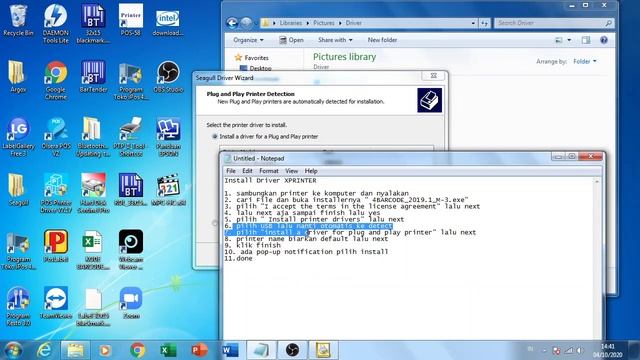Open the Argox folder on desktop
Image resolution: width=640 pixels, height=360 pixels.
click(x=18, y=77)
